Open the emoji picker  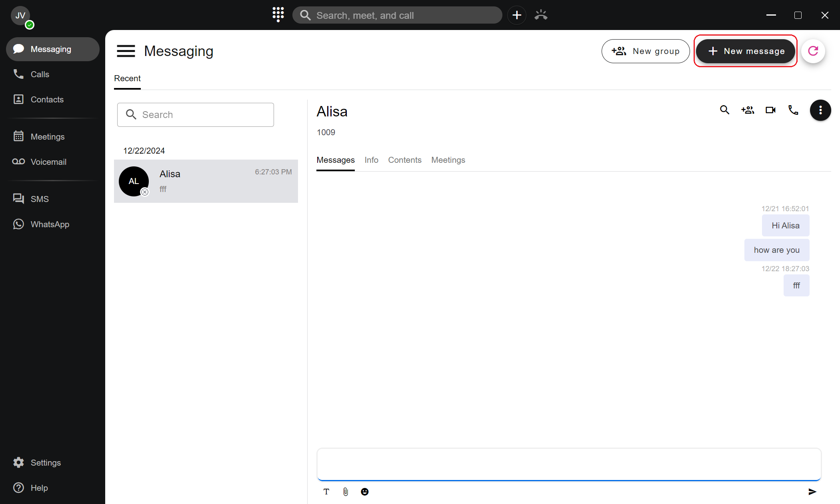pos(364,492)
